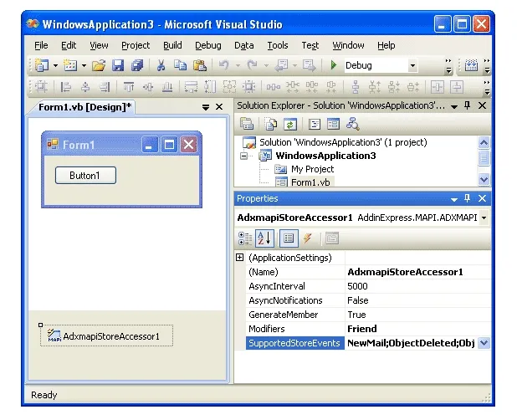Click Show All Files icon in Solution Explorer
The height and width of the screenshot is (420, 517).
pyautogui.click(x=271, y=125)
